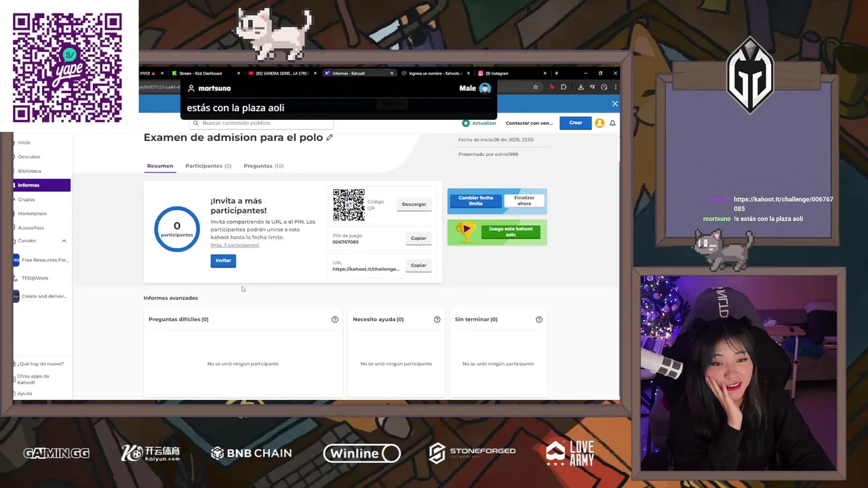Switch to Ingresa un nombre Kahoot tab
868x488 pixels.
click(x=434, y=73)
